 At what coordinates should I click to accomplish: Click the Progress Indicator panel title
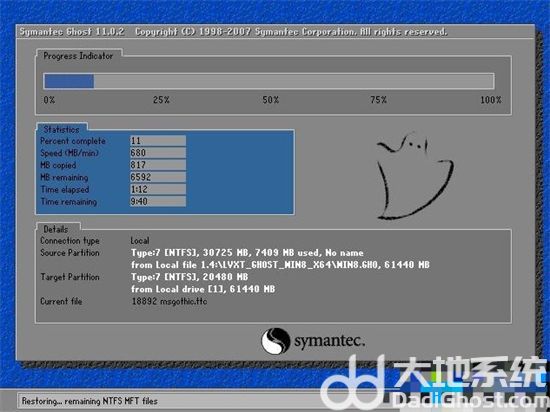point(78,56)
